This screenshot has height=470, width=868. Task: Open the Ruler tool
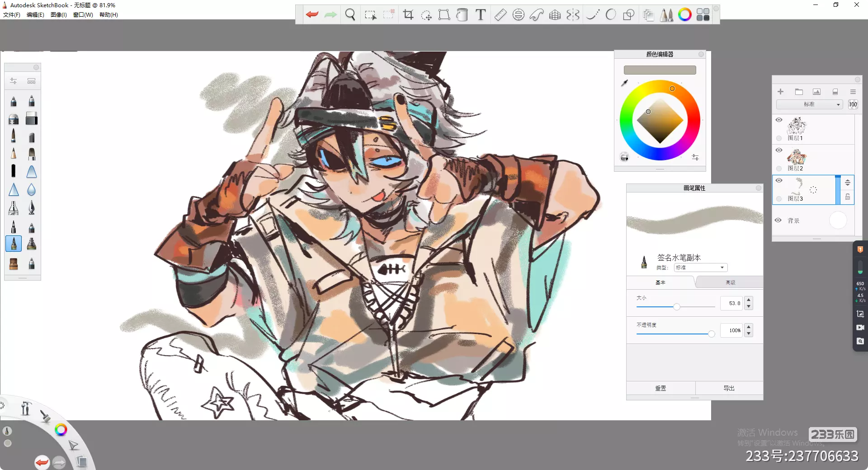pyautogui.click(x=500, y=15)
